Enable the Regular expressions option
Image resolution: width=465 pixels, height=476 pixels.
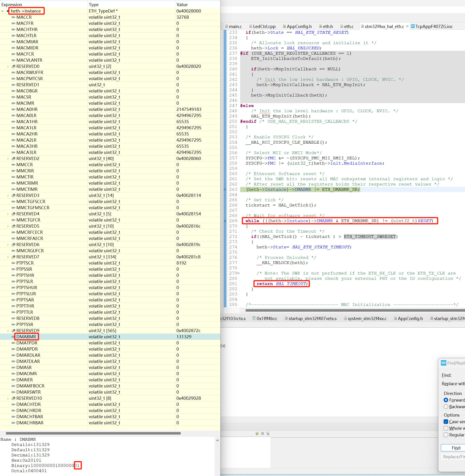point(446,435)
